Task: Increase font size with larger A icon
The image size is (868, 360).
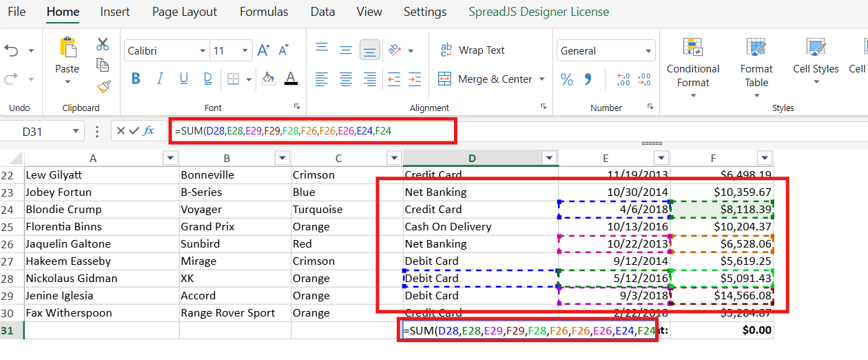Action: (263, 50)
